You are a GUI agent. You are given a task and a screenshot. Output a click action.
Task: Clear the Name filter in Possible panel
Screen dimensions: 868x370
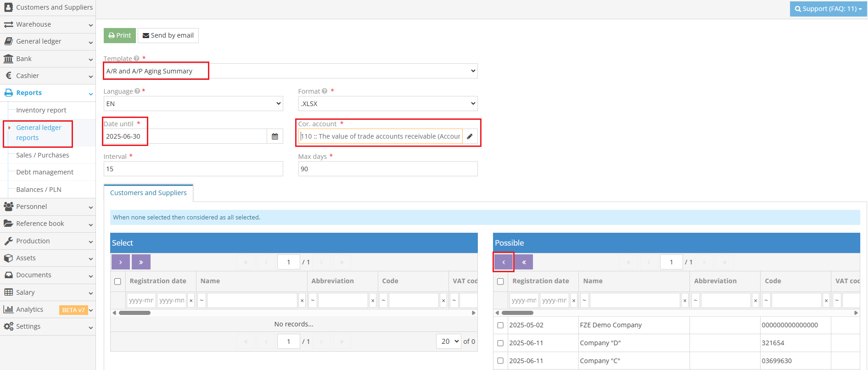coord(684,301)
